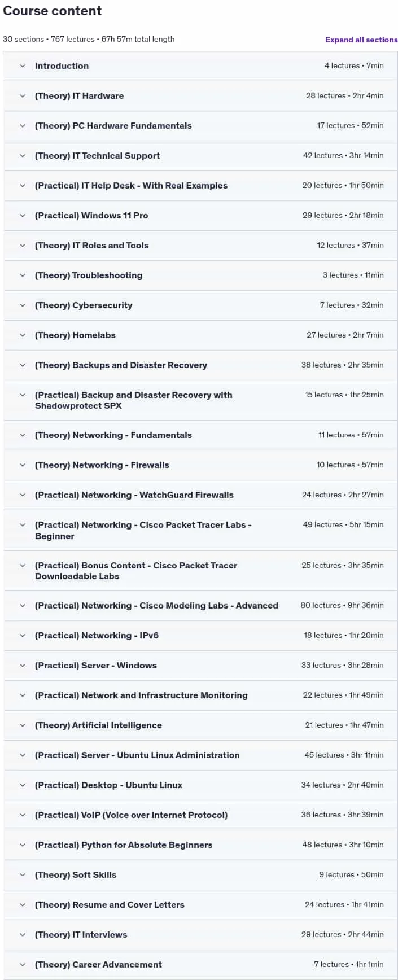The image size is (398, 980).
Task: Open Ubuntu Linux Administration server section
Action: 137,755
